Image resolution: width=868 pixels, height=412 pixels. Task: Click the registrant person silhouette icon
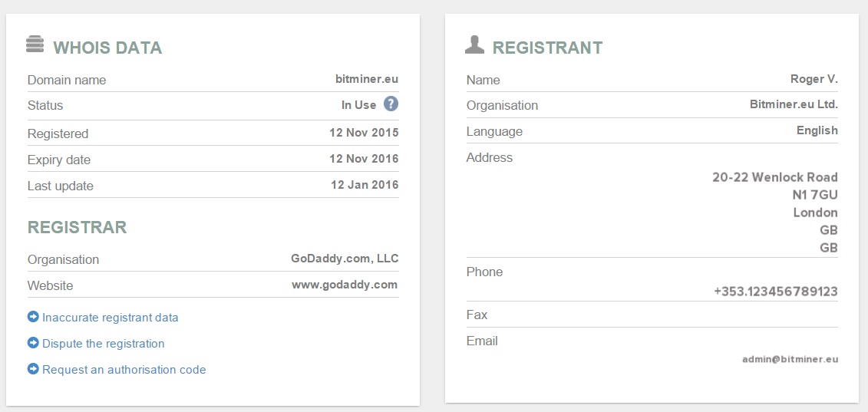tap(474, 44)
